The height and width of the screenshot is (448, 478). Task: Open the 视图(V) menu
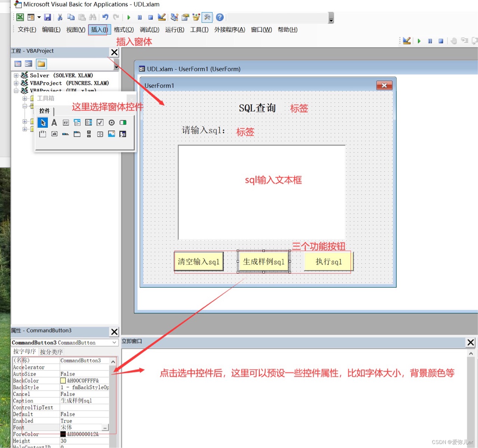click(76, 30)
